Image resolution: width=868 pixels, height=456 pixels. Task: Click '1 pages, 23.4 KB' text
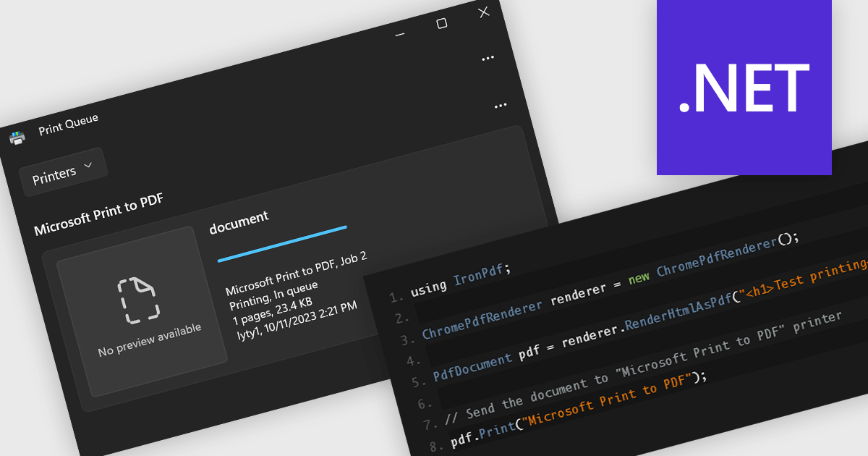pos(273,311)
